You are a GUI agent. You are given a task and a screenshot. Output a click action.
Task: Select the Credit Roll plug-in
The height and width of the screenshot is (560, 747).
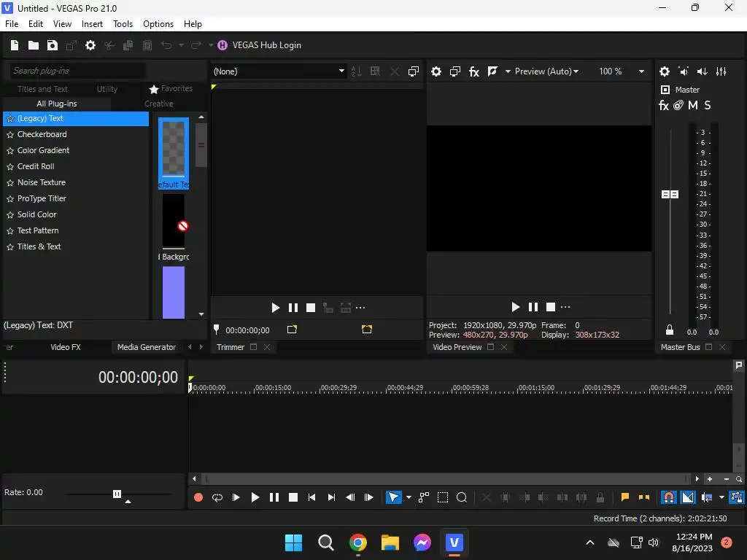click(x=36, y=166)
